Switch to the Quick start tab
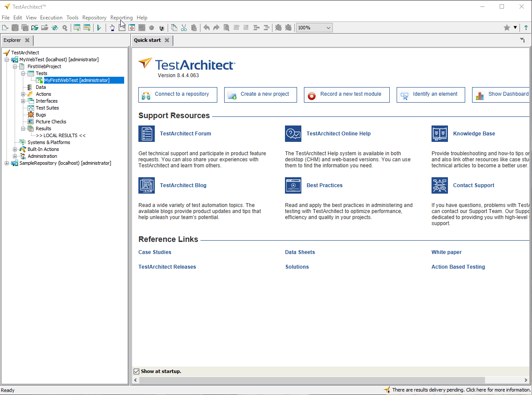Image resolution: width=532 pixels, height=395 pixels. coord(147,40)
